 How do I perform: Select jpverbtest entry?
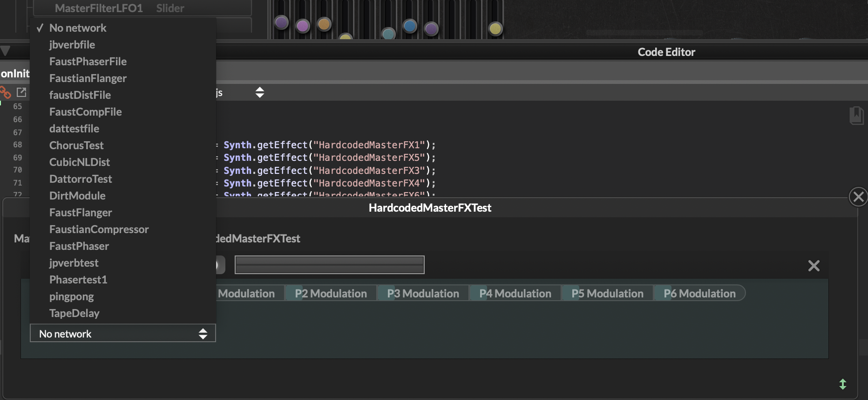pyautogui.click(x=123, y=263)
